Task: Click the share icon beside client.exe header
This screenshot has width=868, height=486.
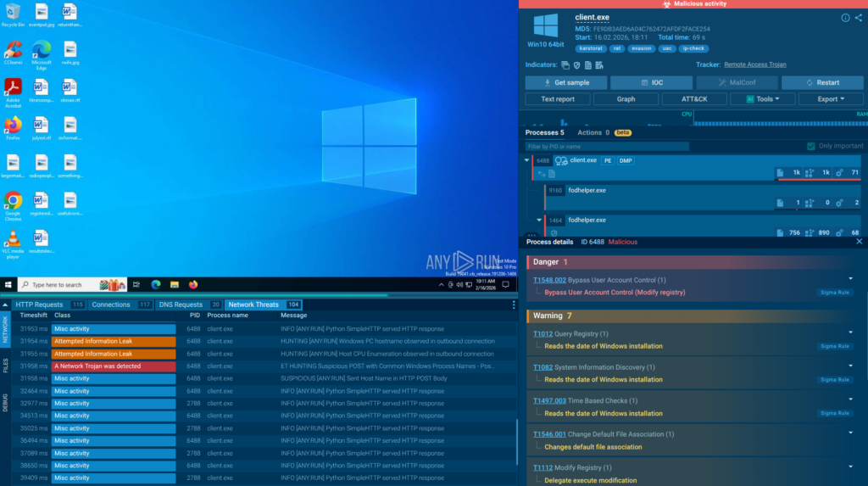Action: 858,18
